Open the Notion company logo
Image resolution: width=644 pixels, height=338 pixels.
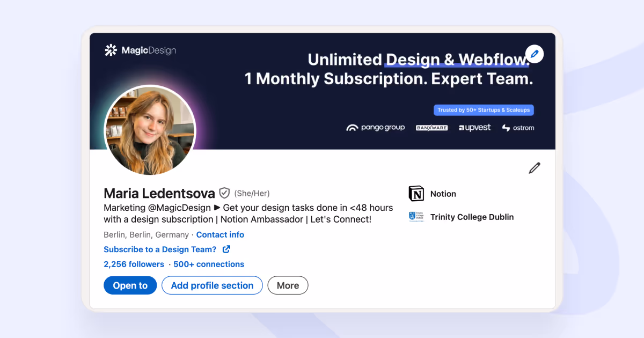(416, 194)
